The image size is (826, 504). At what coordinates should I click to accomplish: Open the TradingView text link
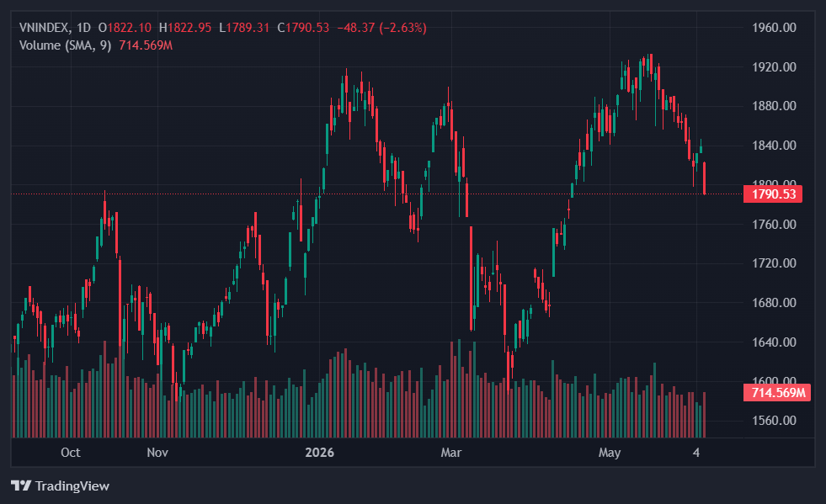pos(72,485)
